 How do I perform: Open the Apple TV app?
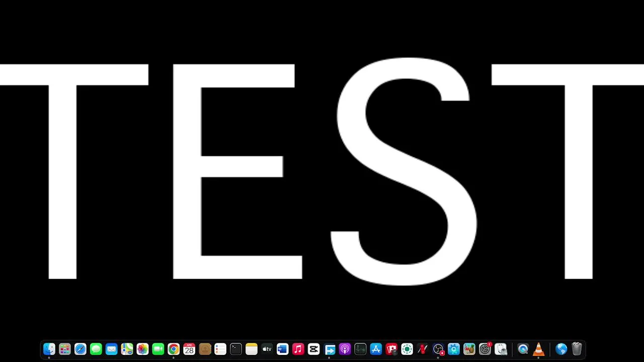[267, 349]
